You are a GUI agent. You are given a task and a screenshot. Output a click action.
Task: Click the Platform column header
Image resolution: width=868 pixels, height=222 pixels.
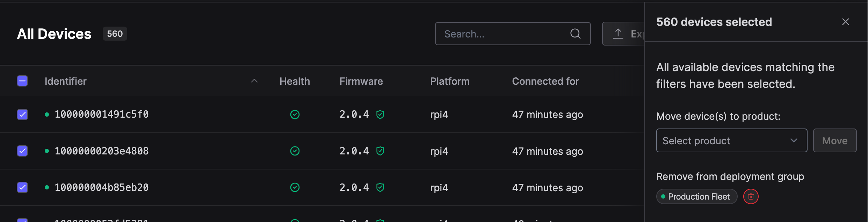tap(450, 81)
